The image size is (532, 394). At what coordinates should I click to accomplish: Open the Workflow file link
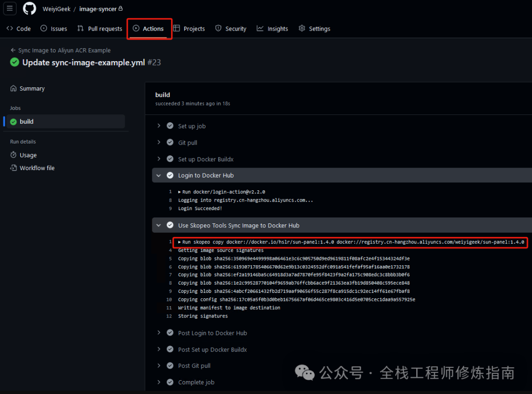coord(37,168)
